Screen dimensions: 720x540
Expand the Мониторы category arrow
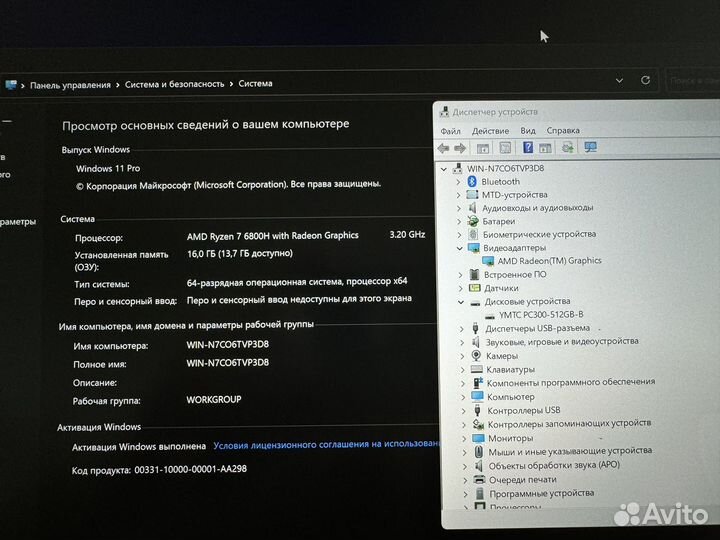coord(464,439)
